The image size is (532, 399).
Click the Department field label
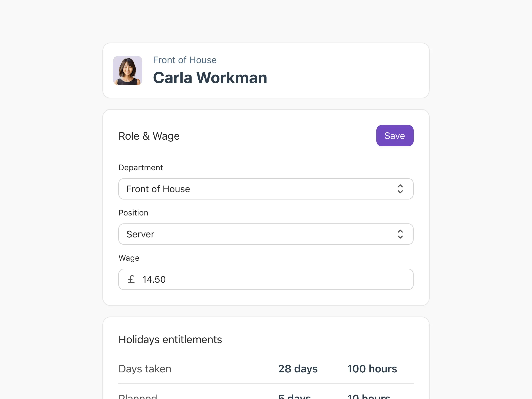point(141,167)
